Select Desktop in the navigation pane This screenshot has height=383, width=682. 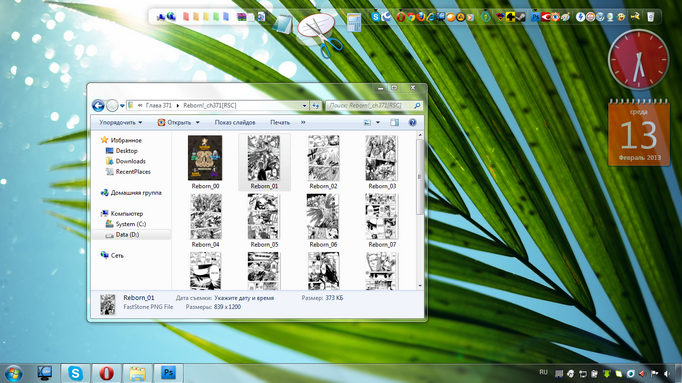point(122,151)
